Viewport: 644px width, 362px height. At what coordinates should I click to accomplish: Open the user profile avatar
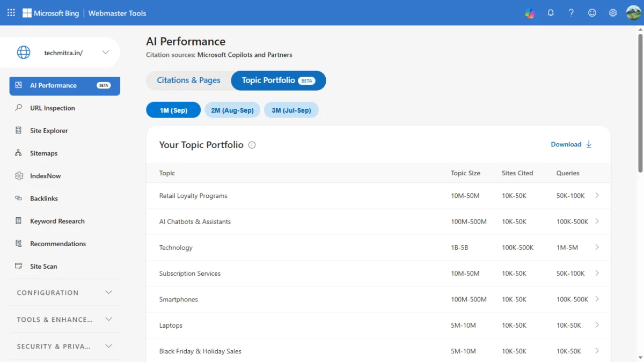634,13
